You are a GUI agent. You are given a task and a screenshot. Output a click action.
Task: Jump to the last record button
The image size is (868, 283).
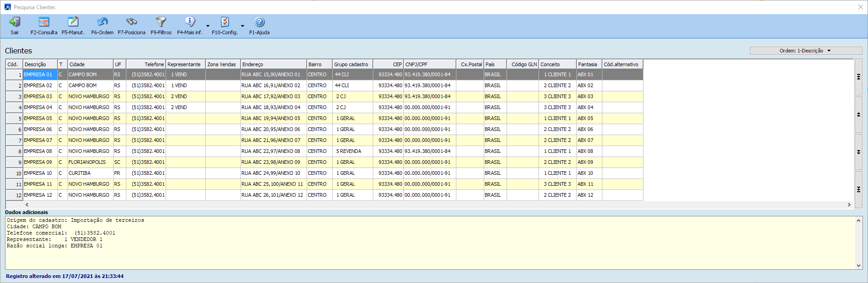click(858, 189)
